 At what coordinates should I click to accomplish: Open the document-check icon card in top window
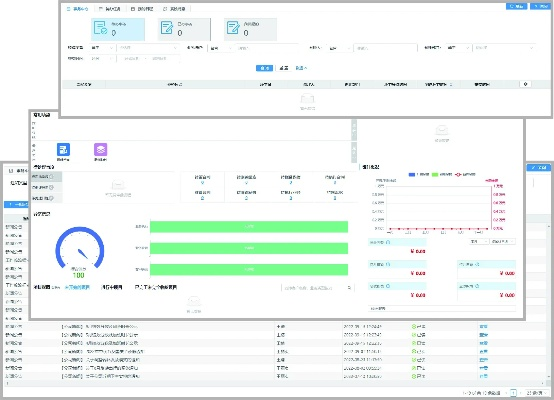click(x=118, y=29)
